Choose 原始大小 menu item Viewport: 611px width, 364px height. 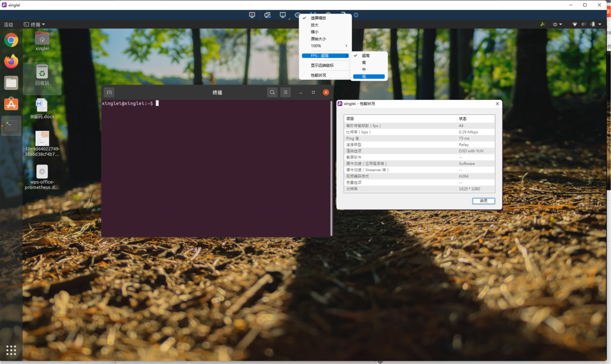tap(325, 39)
